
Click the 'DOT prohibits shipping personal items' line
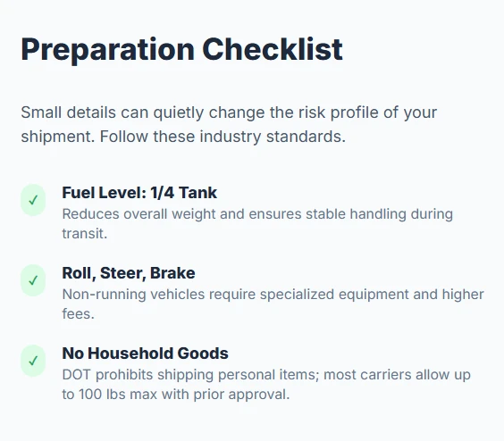click(266, 375)
